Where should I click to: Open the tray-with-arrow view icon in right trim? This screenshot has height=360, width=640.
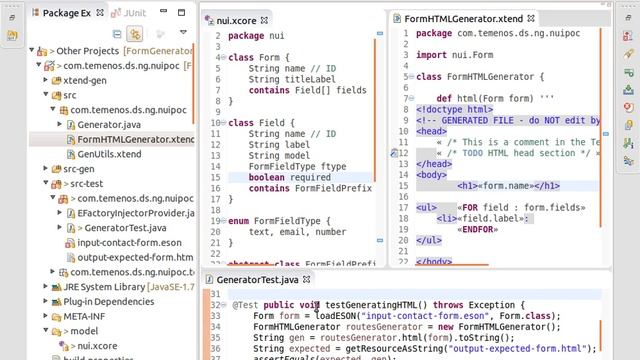pyautogui.click(x=628, y=89)
